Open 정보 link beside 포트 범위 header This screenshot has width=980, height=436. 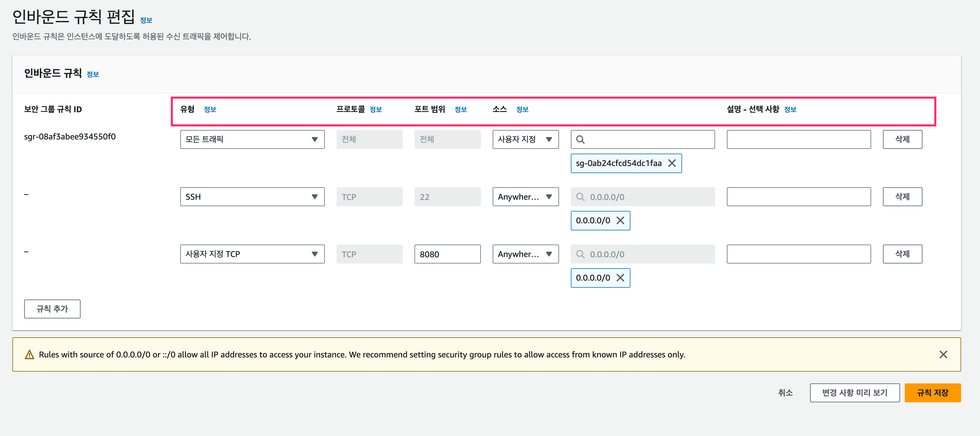460,110
